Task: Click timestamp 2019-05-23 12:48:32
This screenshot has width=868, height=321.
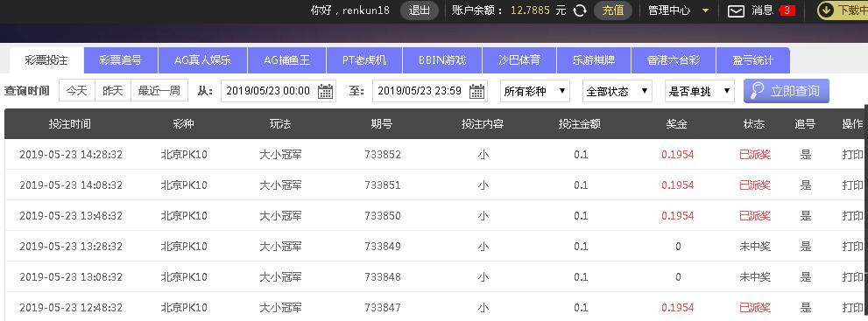Action: click(71, 307)
